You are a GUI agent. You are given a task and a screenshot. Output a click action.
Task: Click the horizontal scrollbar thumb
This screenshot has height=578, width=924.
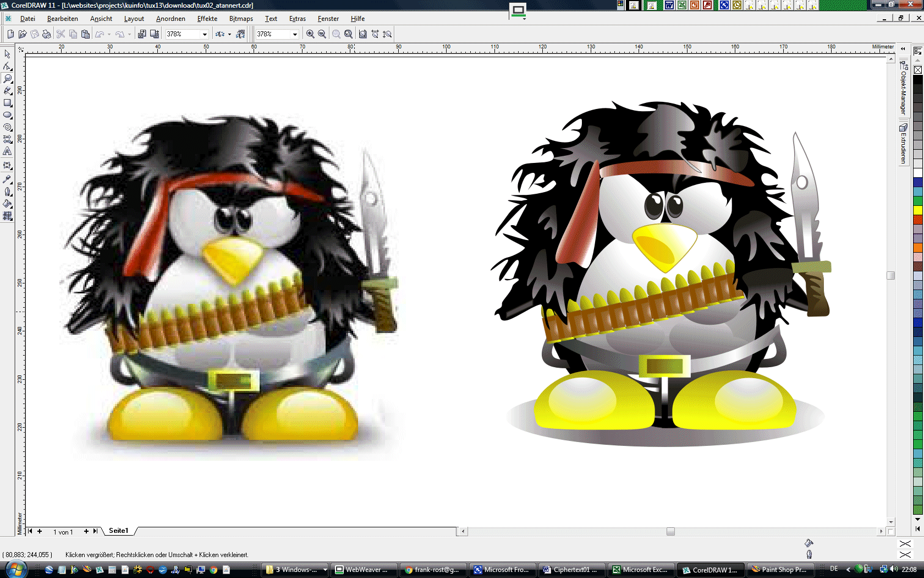tap(670, 531)
